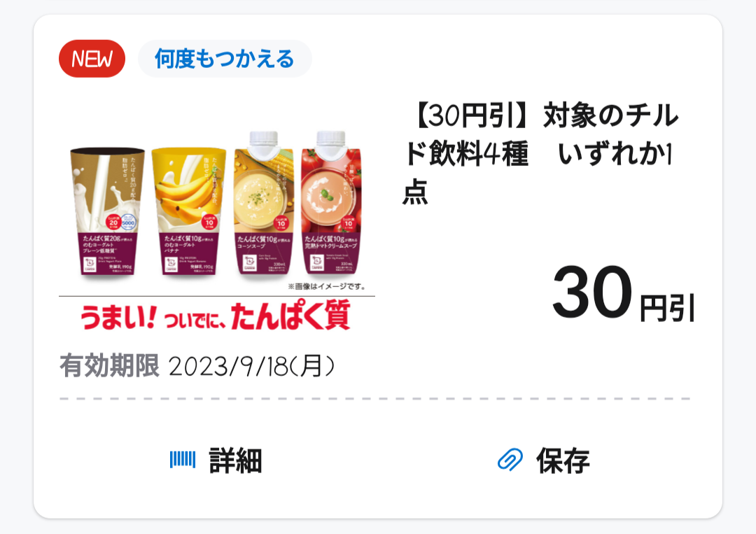The height and width of the screenshot is (534, 756).
Task: Click the large 30円引 discount amount
Action: [624, 293]
